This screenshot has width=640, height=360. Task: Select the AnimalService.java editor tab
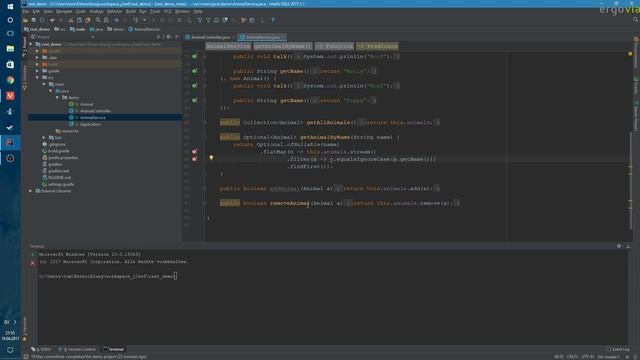tap(262, 37)
